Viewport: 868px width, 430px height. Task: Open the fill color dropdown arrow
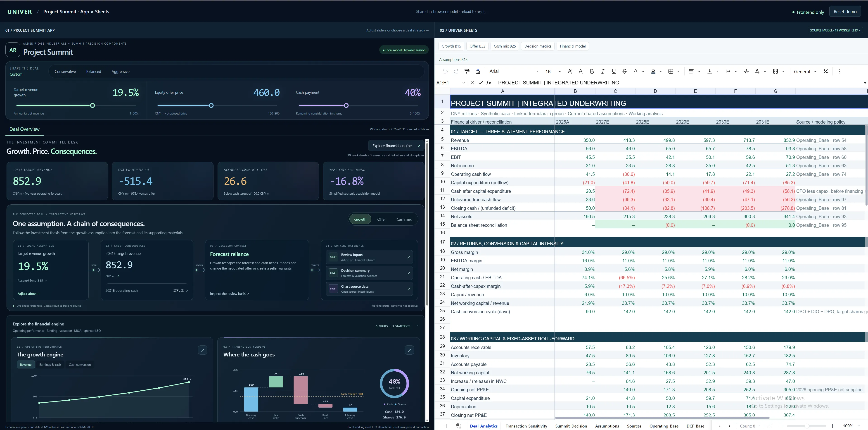point(661,71)
